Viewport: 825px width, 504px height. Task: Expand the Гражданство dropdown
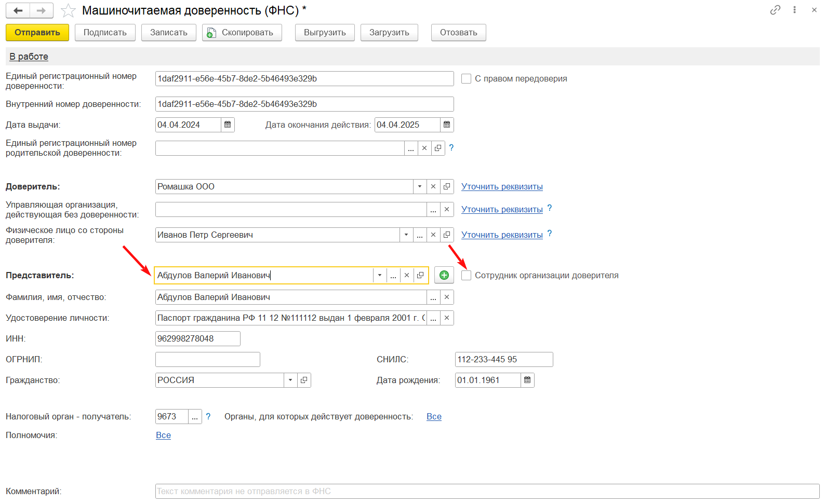290,380
